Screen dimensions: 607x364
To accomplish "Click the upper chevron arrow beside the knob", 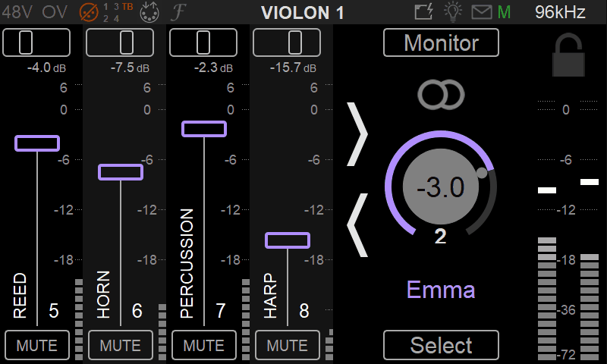I will (x=357, y=133).
